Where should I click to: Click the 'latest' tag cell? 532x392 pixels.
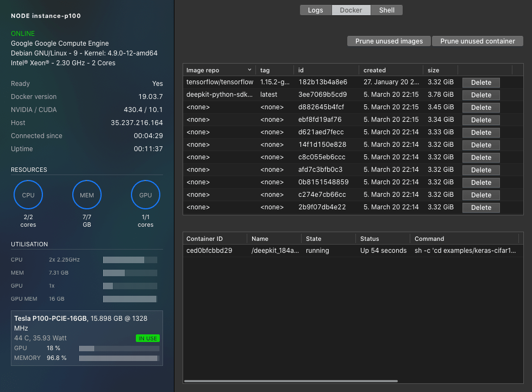(268, 95)
